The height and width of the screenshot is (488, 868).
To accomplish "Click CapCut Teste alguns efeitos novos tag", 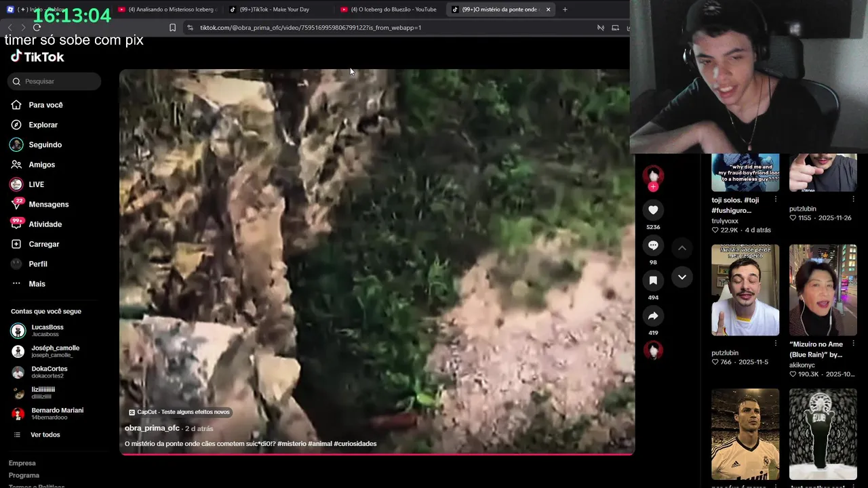I will click(x=179, y=412).
